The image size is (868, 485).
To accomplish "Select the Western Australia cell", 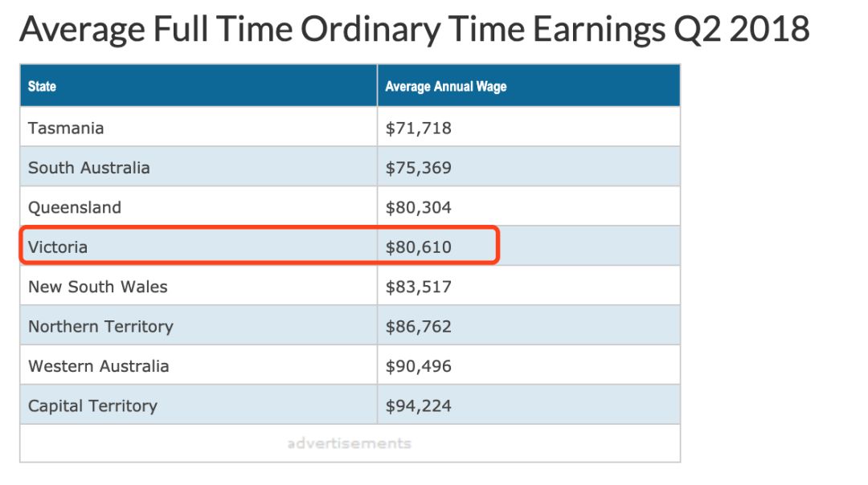I will click(x=199, y=365).
